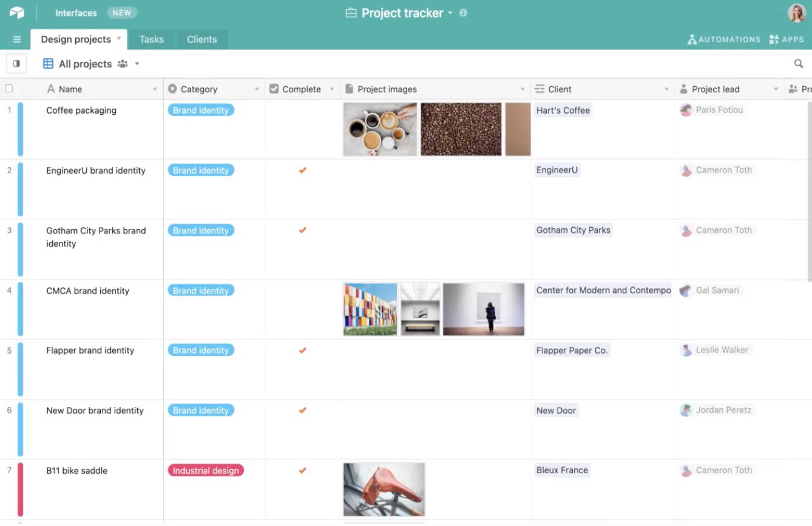The image size is (812, 526).
Task: Uncheck Complete for B11 bike saddle
Action: pyautogui.click(x=302, y=470)
